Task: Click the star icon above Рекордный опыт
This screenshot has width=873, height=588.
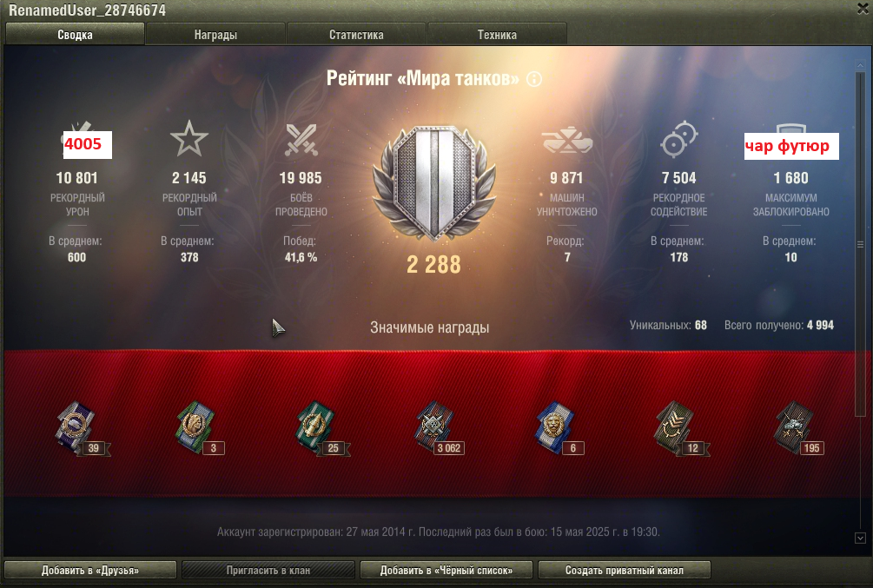Action: [189, 139]
